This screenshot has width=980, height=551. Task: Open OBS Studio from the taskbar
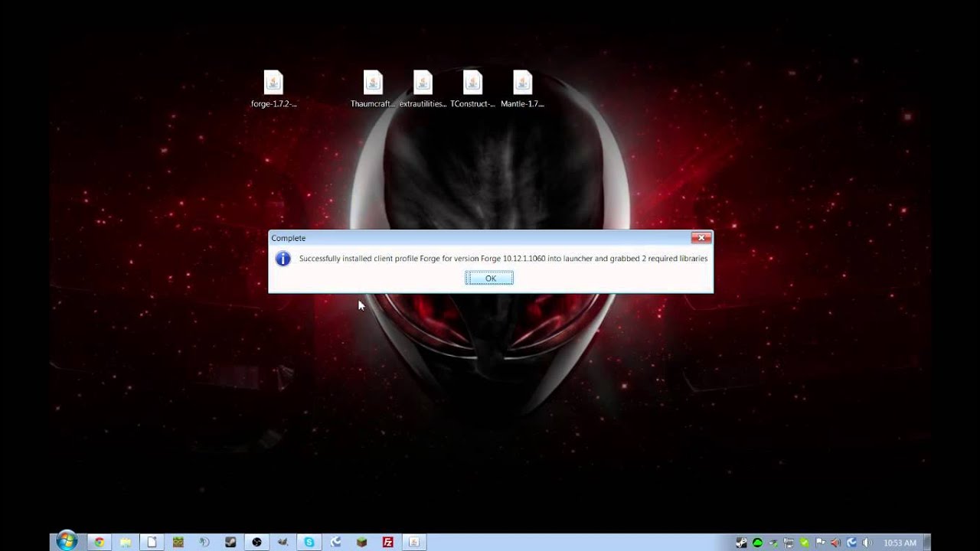[x=256, y=542]
